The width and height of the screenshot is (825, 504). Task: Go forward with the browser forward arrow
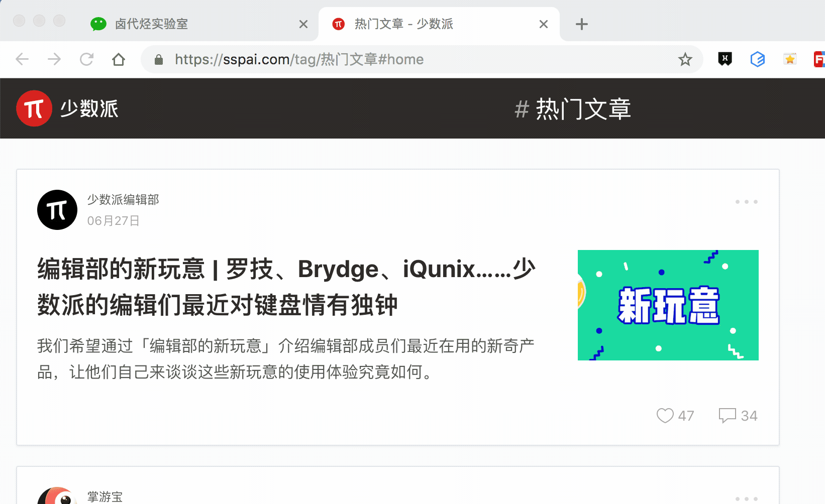pyautogui.click(x=54, y=59)
